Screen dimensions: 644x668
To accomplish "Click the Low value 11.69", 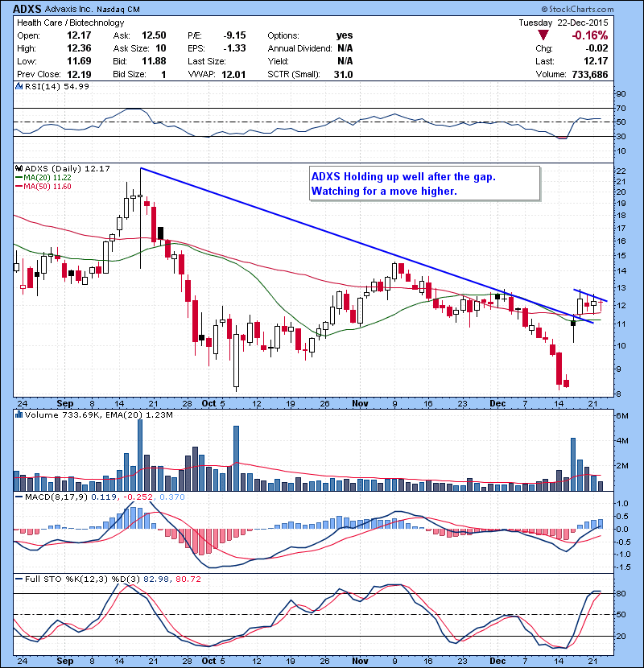I will (79, 61).
